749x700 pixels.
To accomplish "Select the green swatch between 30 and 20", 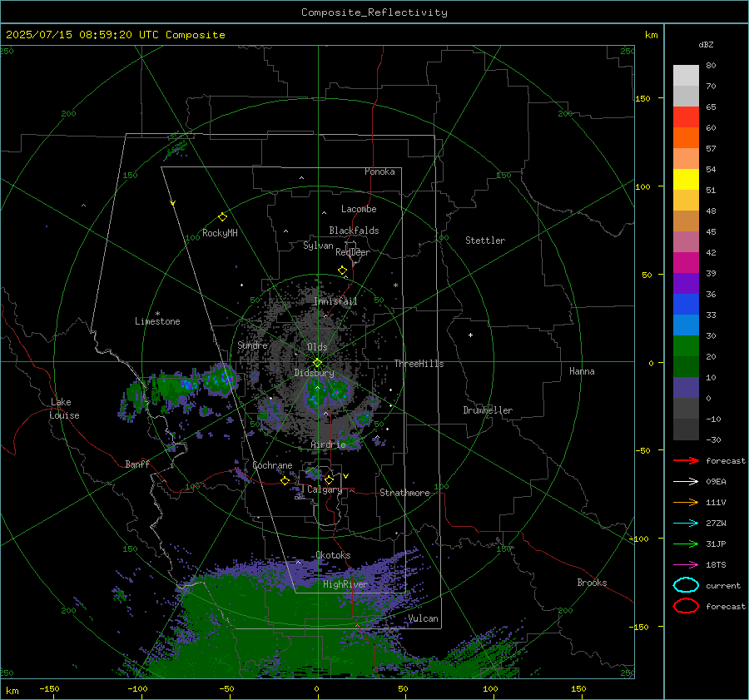I will [x=686, y=346].
